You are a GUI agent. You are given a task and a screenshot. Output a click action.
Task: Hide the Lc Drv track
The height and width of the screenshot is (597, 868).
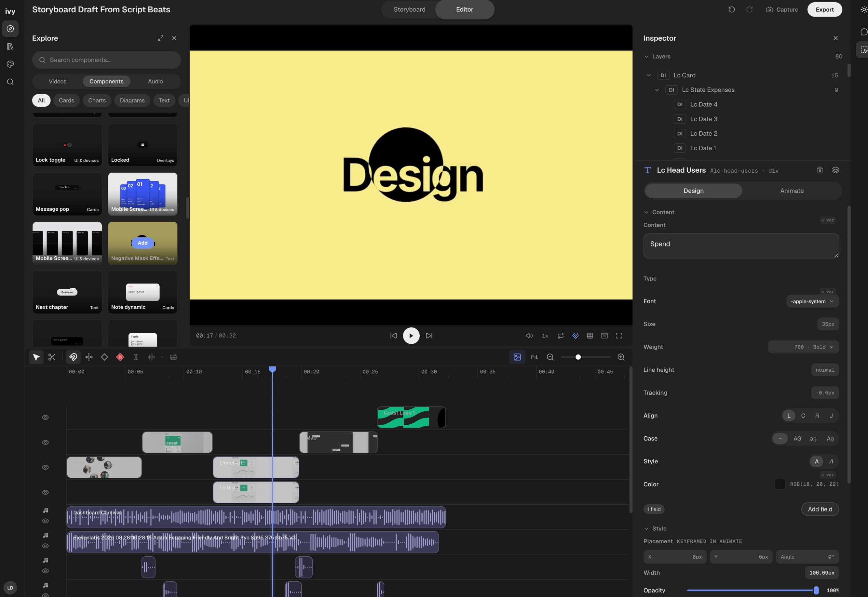coord(45,492)
